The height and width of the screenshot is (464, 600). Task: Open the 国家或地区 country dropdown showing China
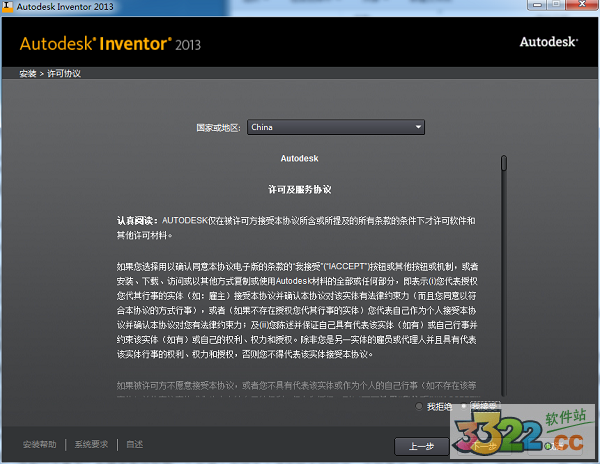[336, 127]
